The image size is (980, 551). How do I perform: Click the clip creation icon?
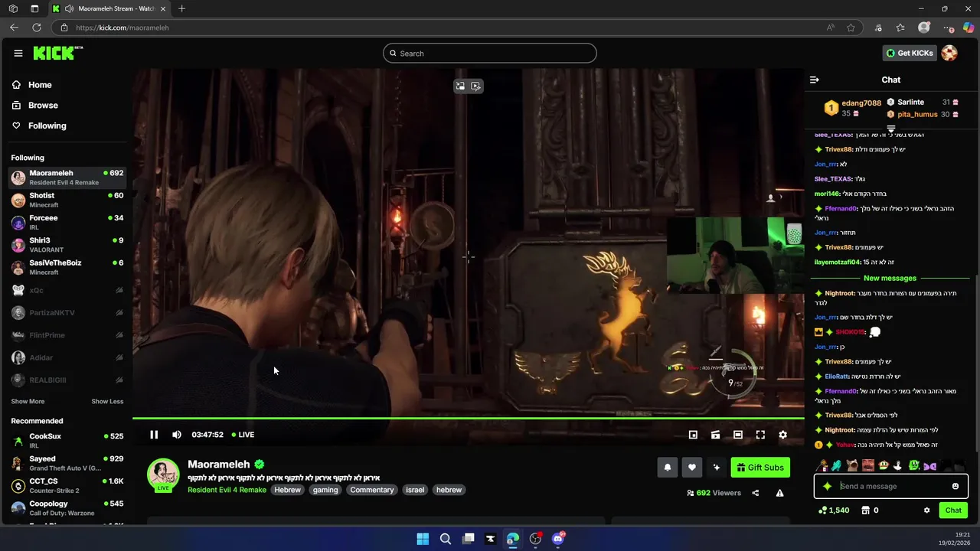pos(715,435)
